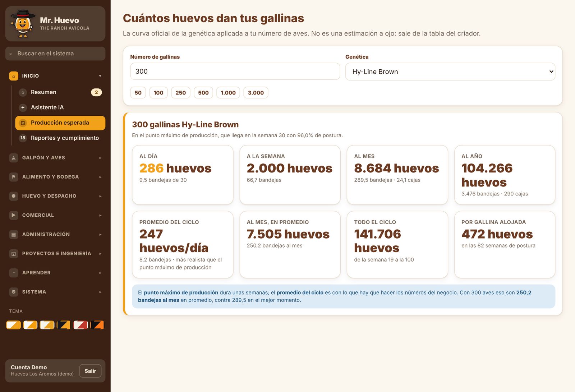Screen dimensions: 575x392
Task: Click the 18 badge beside Reportes y cumplimiento
Action: 23,138
